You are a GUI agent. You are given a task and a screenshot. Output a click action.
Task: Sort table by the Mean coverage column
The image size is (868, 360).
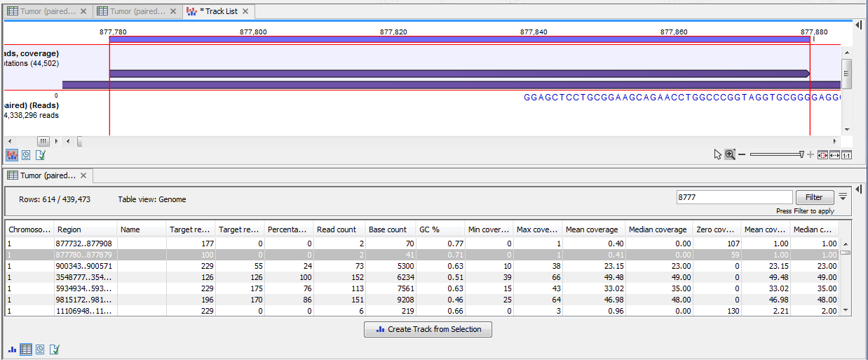point(592,229)
